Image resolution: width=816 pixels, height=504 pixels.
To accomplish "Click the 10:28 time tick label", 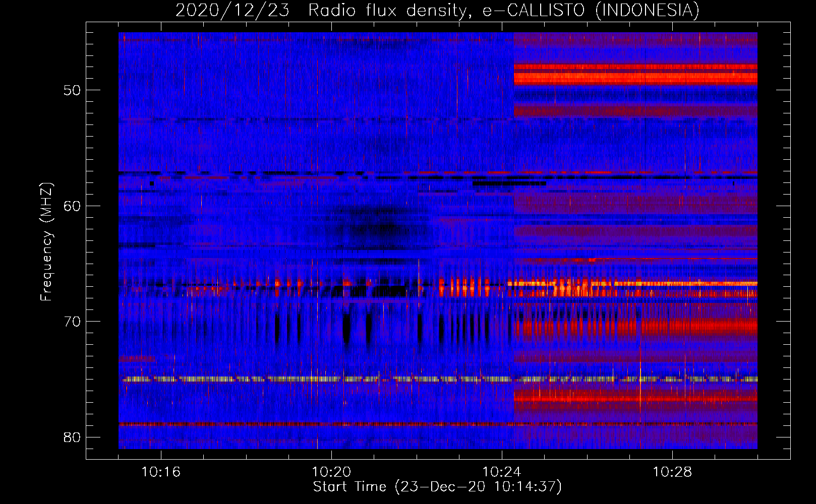I will pyautogui.click(x=672, y=472).
